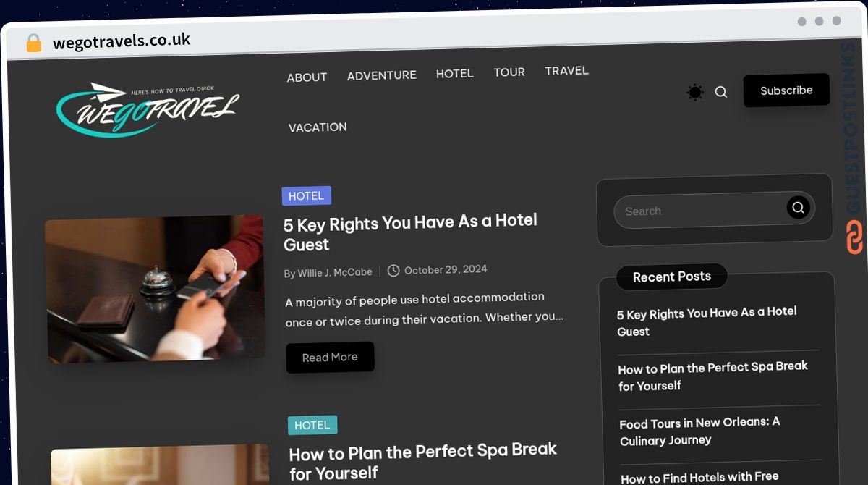Toggle the sun dark-mode switch
Screen dimensions: 868x485
click(x=695, y=92)
